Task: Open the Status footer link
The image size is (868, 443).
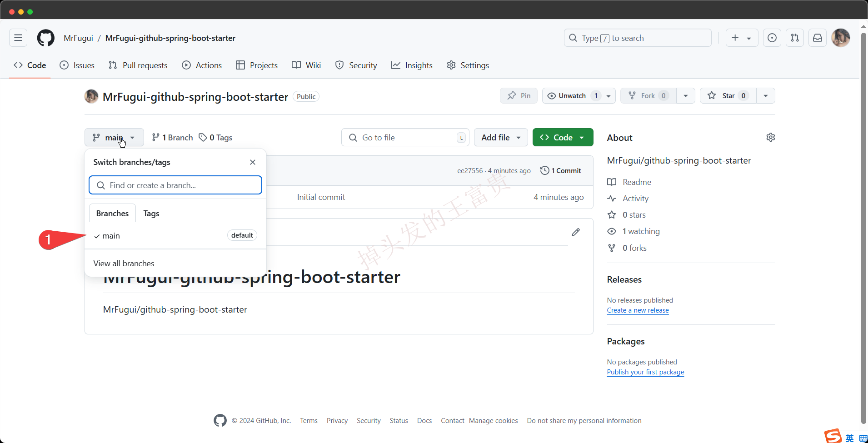Action: coord(399,421)
